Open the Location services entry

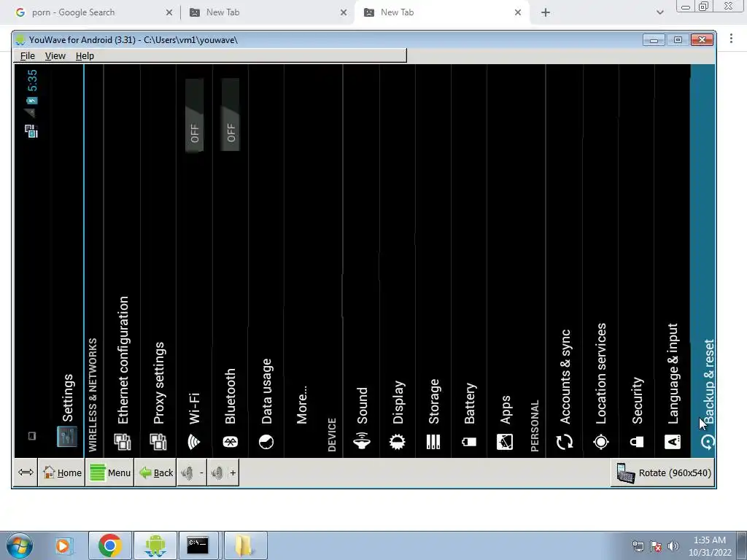click(601, 261)
